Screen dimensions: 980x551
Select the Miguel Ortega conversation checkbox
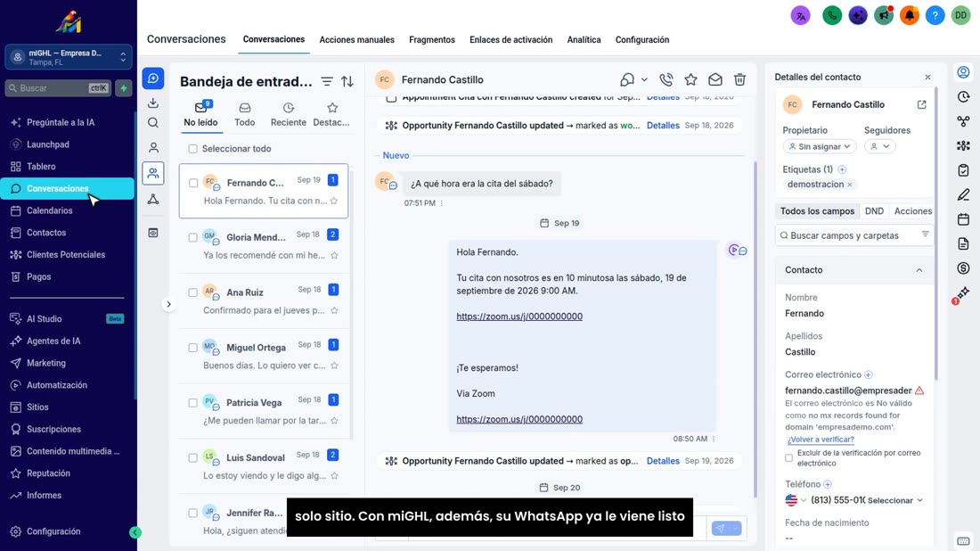[193, 348]
